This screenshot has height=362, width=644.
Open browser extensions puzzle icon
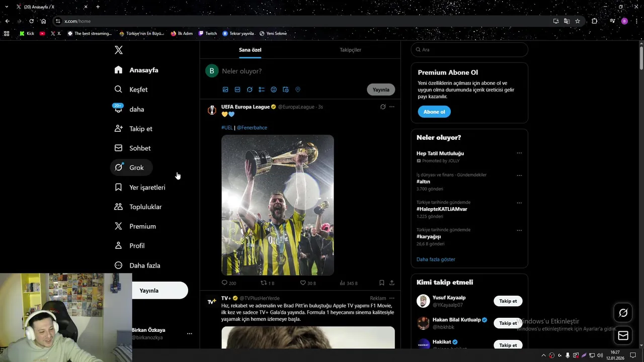[595, 21]
